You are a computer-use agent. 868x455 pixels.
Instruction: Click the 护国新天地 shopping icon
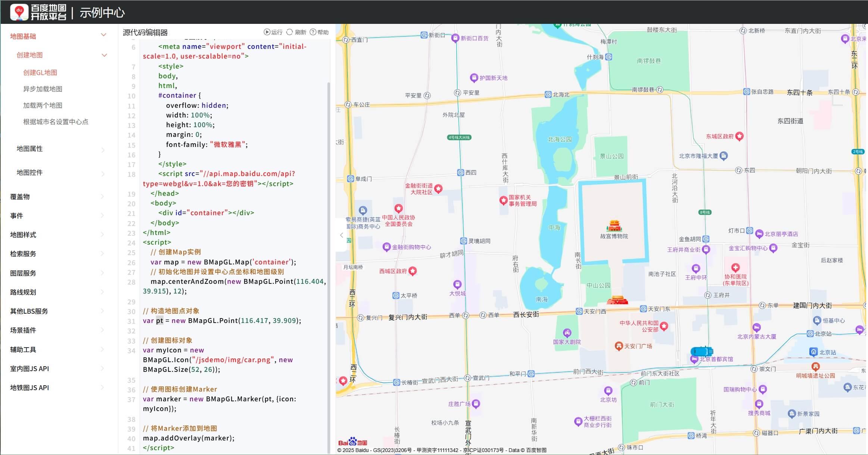(474, 78)
